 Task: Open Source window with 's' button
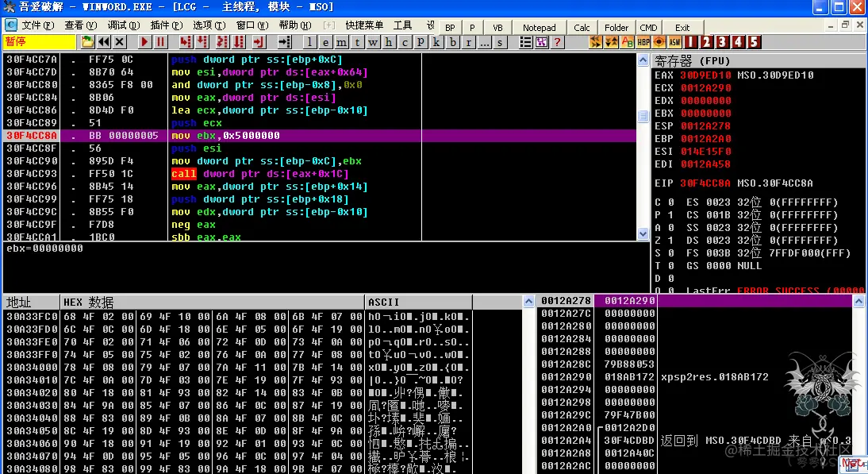tap(501, 42)
